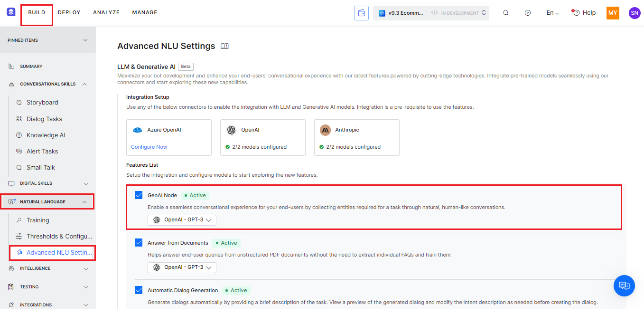
Task: Open the GenAI Node model dropdown
Action: coord(182,220)
